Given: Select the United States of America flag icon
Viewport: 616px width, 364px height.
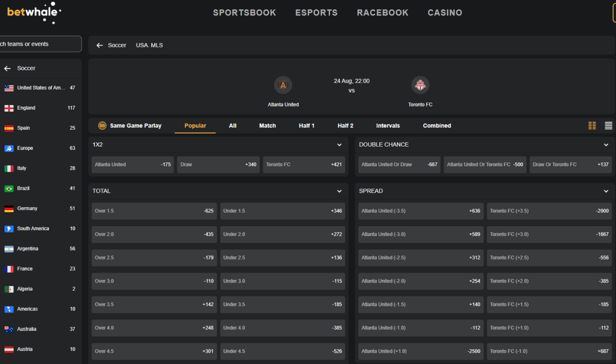Looking at the screenshot, I should [9, 88].
